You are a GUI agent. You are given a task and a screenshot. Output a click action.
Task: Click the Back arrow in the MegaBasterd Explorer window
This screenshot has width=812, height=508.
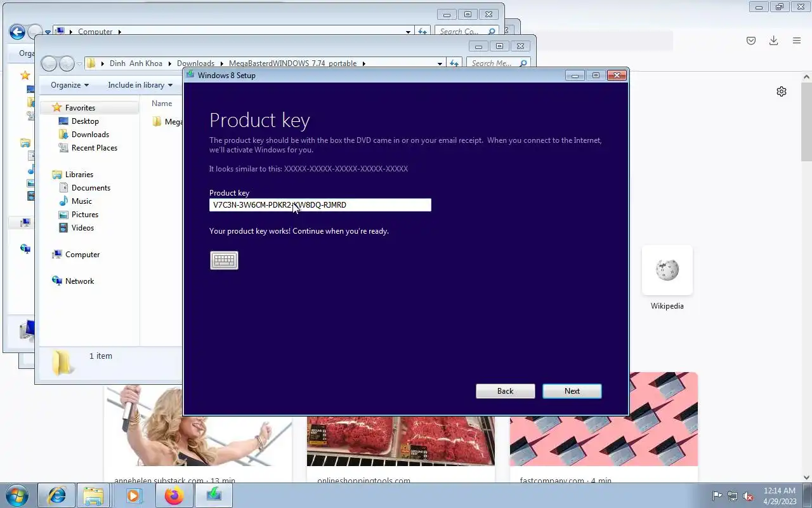click(49, 63)
